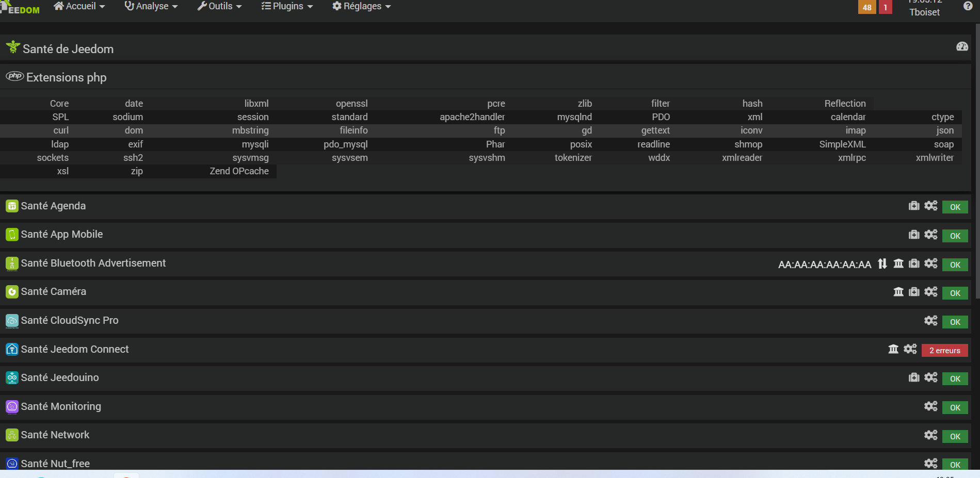980x478 pixels.
Task: Open gears configuration for Santé Network
Action: pos(930,435)
